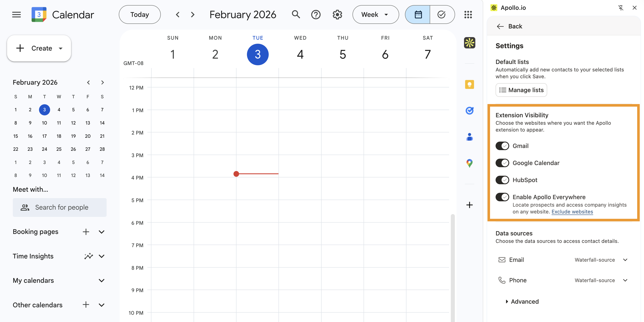Open the Exclude websites link
This screenshot has height=322, width=644.
click(572, 212)
